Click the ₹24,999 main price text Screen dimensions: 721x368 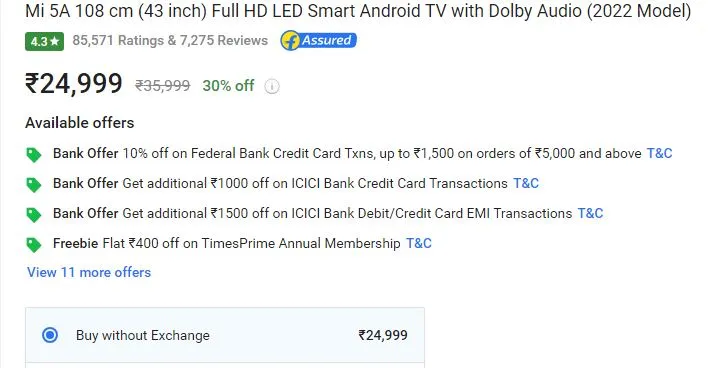click(74, 84)
